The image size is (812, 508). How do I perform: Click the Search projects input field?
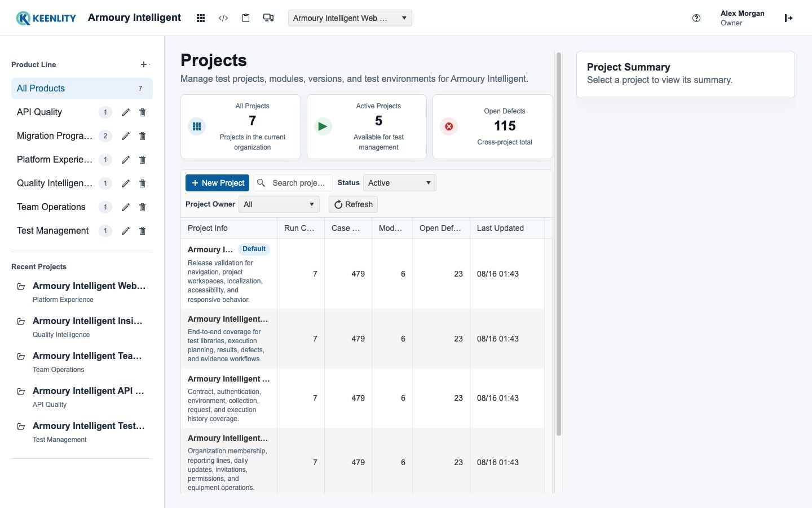[293, 183]
